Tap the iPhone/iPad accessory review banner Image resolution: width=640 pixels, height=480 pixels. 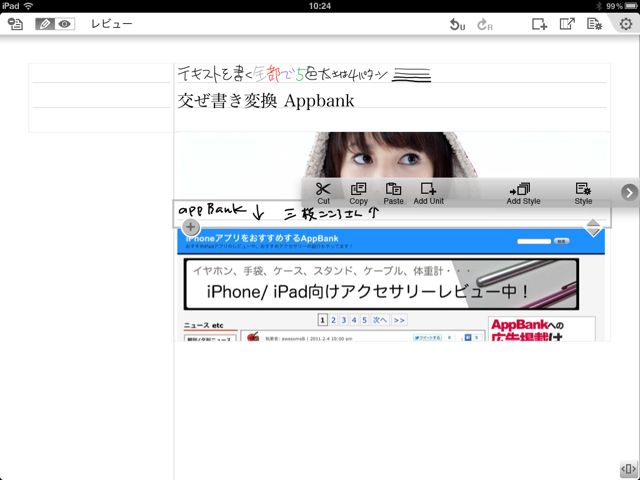click(381, 284)
